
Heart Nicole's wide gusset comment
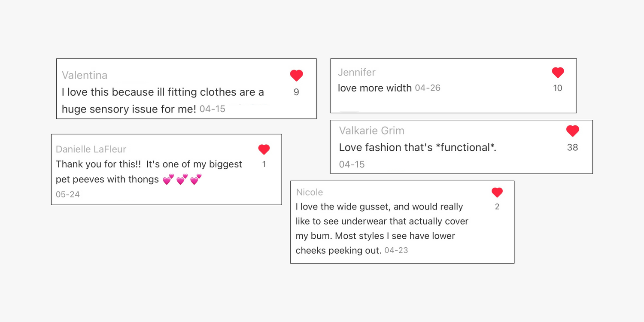[x=497, y=192]
